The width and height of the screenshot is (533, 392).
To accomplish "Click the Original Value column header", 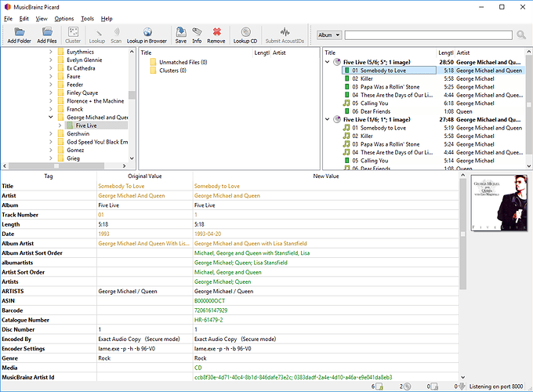I will tap(145, 176).
